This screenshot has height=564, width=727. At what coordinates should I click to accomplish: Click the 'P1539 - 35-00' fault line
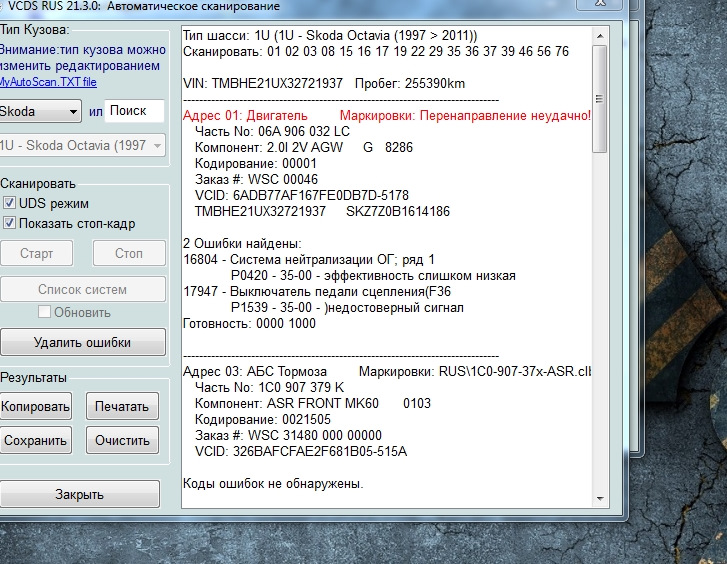click(347, 308)
